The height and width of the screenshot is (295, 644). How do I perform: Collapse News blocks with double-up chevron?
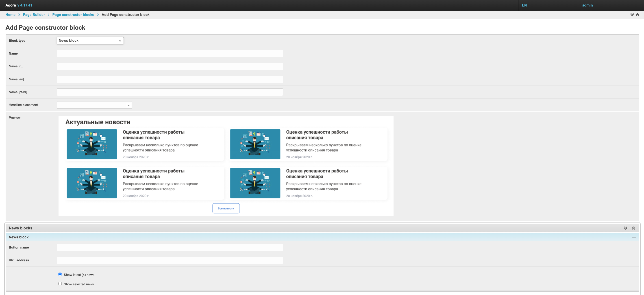coord(633,228)
